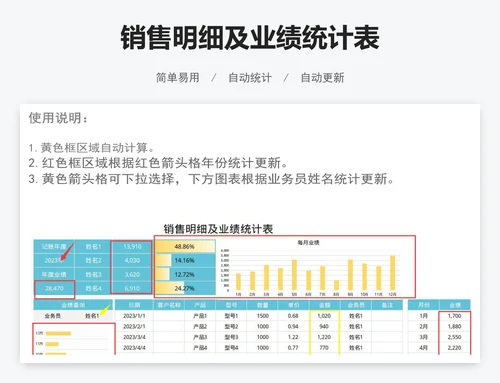
Task: Click the 业绩 header in right table
Action: (x=455, y=305)
